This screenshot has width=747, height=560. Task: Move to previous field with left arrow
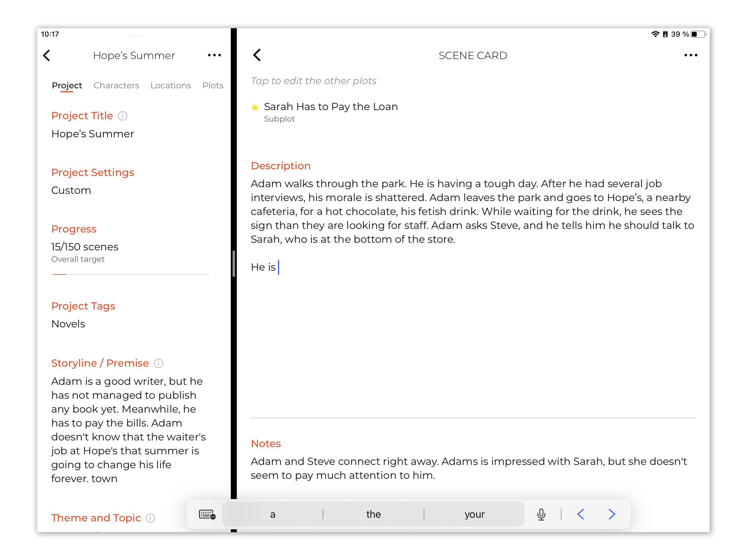click(x=580, y=514)
